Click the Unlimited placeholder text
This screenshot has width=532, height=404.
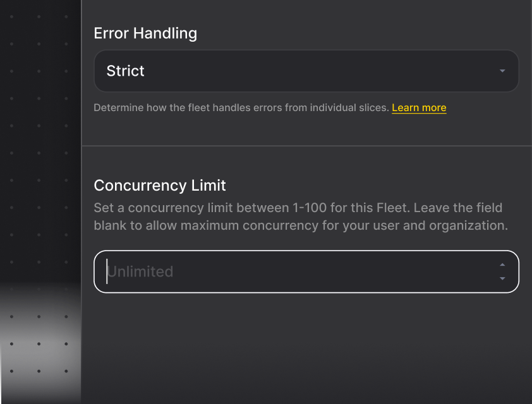pyautogui.click(x=140, y=271)
